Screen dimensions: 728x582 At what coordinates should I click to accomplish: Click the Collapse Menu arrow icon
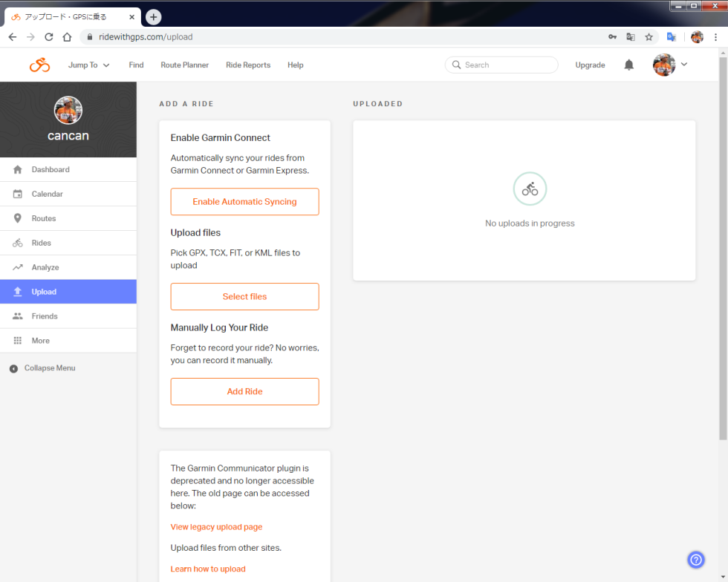click(x=14, y=368)
